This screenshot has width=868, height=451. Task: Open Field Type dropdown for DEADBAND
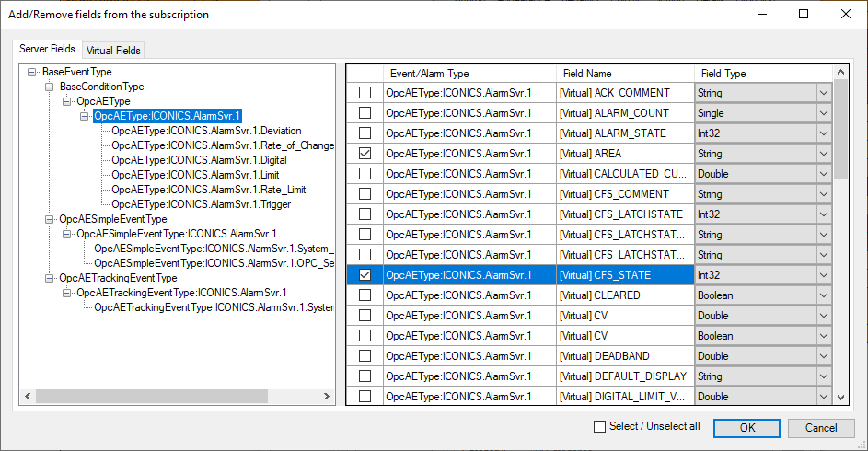823,356
